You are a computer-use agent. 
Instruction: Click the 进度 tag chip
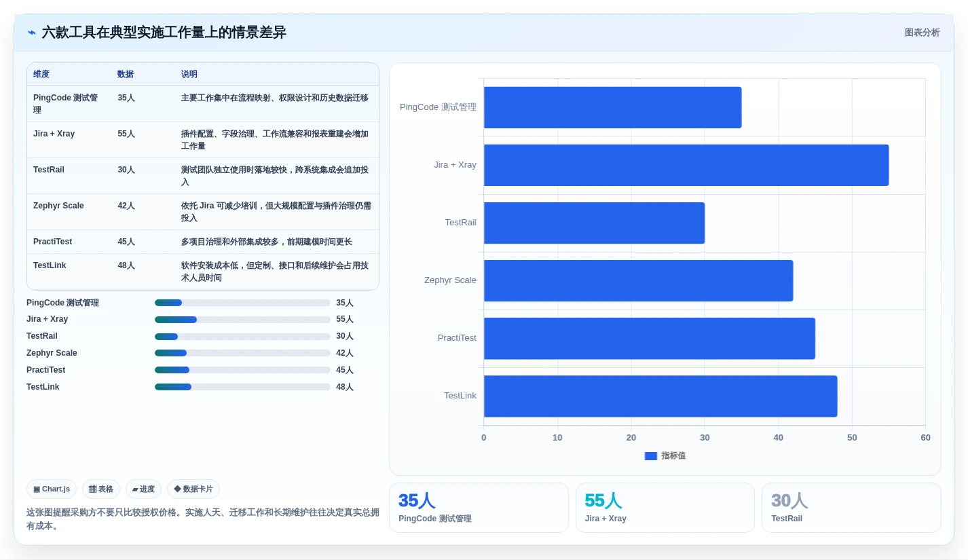coord(143,489)
